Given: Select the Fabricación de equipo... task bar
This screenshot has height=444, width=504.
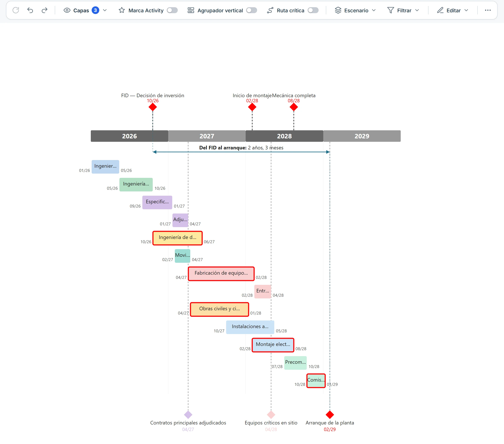Looking at the screenshot, I should point(221,274).
